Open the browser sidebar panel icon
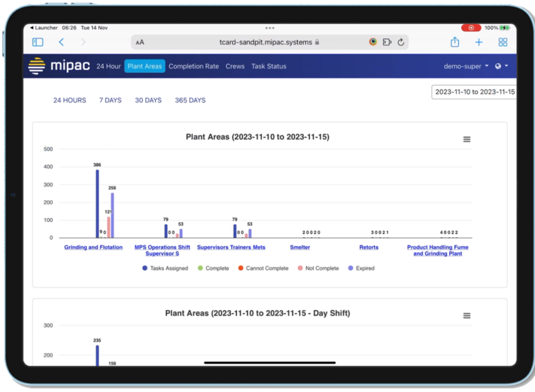Image resolution: width=535 pixels, height=392 pixels. (37, 42)
